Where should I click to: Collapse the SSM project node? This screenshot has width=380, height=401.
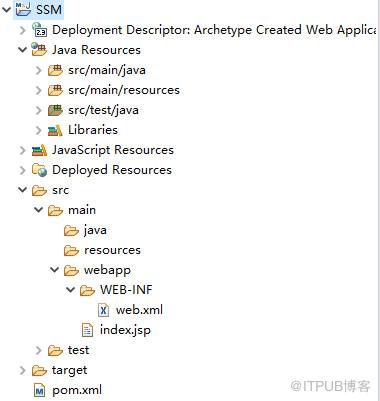click(6, 9)
